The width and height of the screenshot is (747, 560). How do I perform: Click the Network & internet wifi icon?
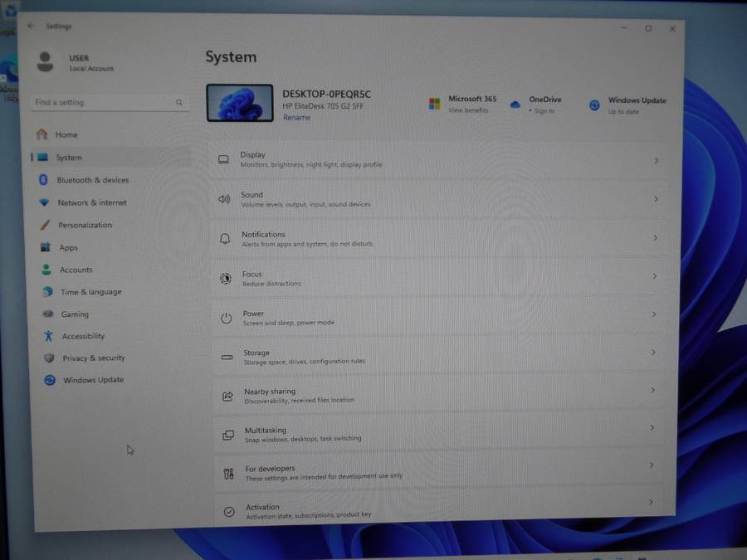[x=44, y=202]
